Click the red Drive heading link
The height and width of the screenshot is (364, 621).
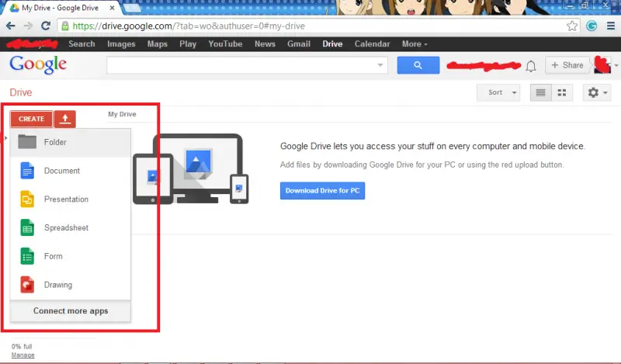click(21, 92)
